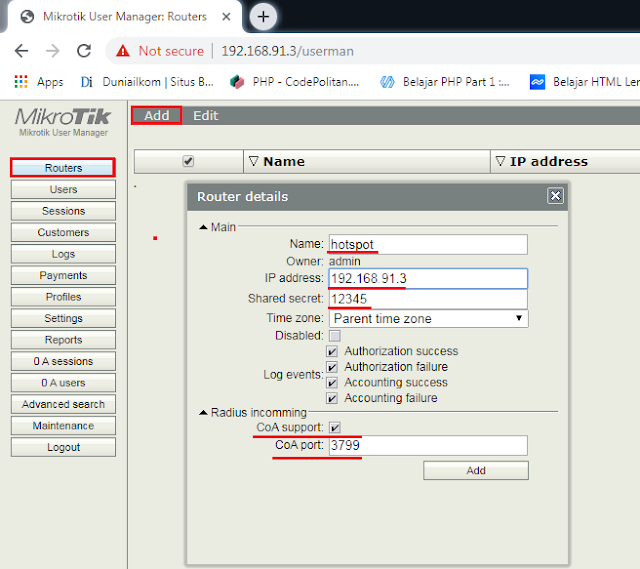Enable the Disabled checkbox
This screenshot has height=569, width=640.
(335, 336)
